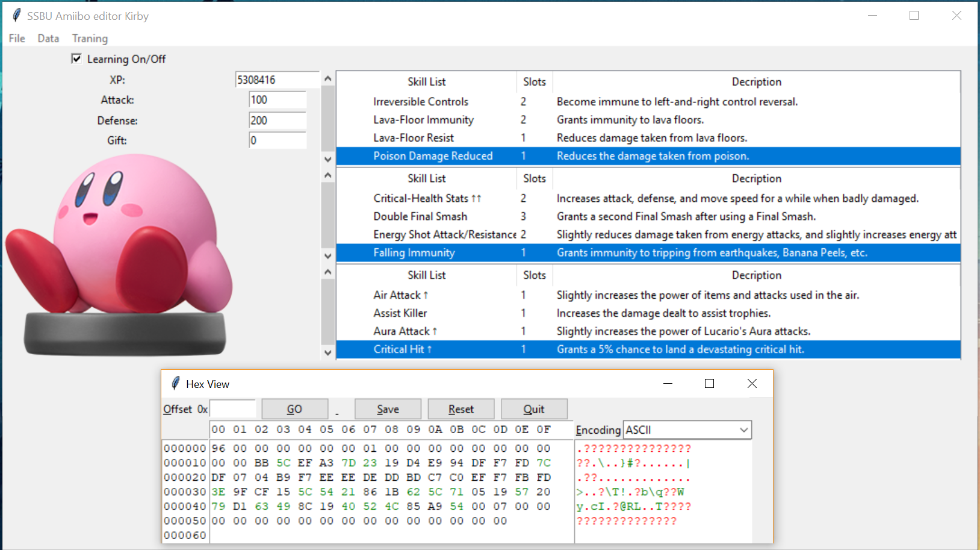Click the GO button in Hex View

[294, 409]
